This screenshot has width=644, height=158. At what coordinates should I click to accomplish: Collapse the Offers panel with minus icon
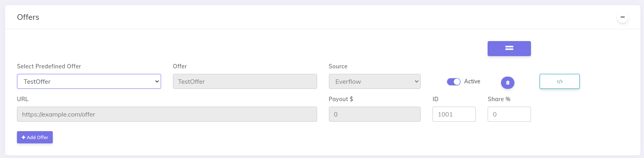click(x=622, y=17)
